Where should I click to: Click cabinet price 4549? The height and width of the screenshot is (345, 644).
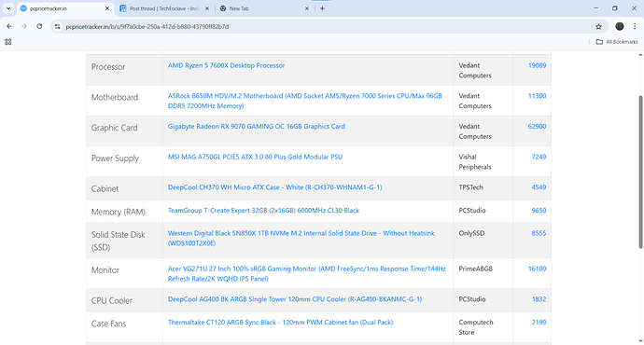[539, 187]
